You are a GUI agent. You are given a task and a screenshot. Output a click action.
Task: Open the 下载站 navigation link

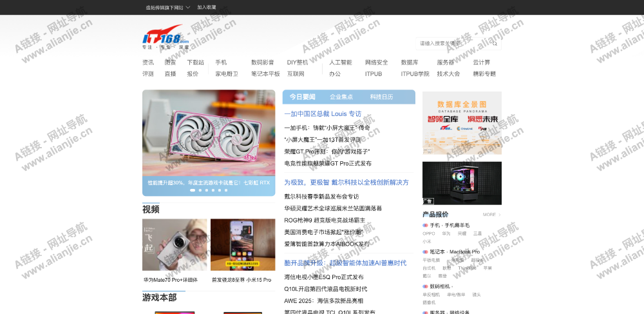pos(195,63)
